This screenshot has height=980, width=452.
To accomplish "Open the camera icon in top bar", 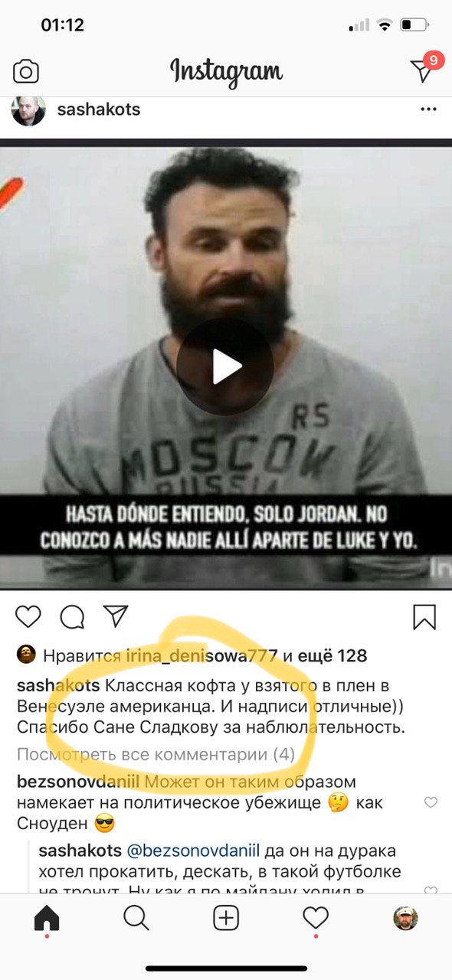I will 26,72.
